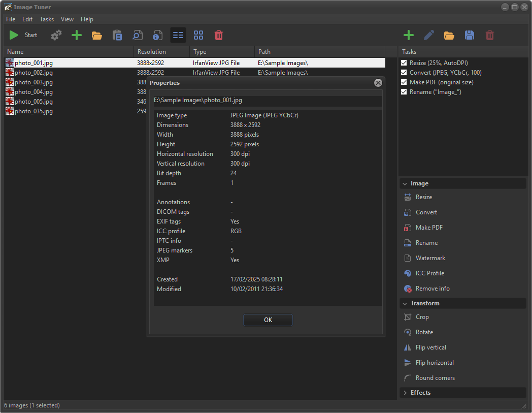Disable the Rename ("Image_") task checkbox

(x=404, y=92)
